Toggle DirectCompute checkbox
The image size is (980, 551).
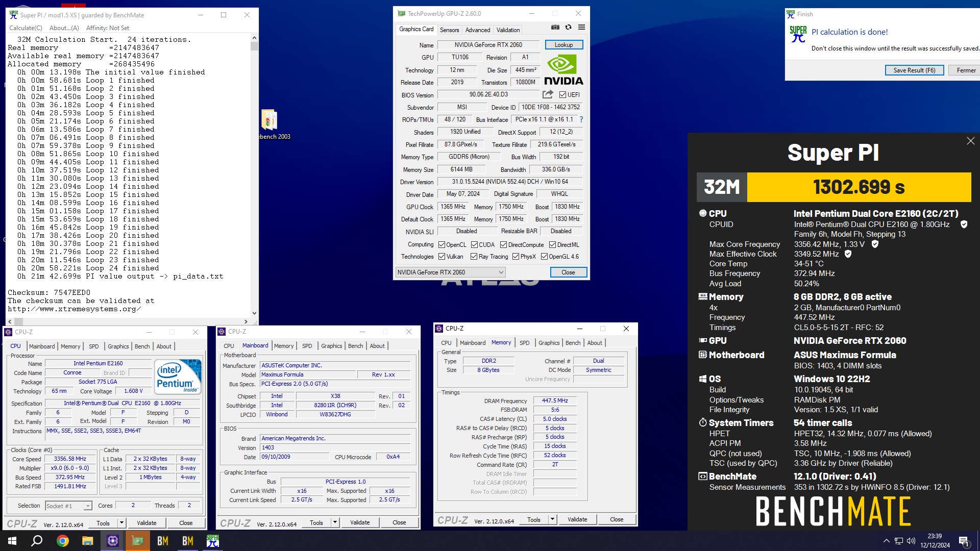504,245
